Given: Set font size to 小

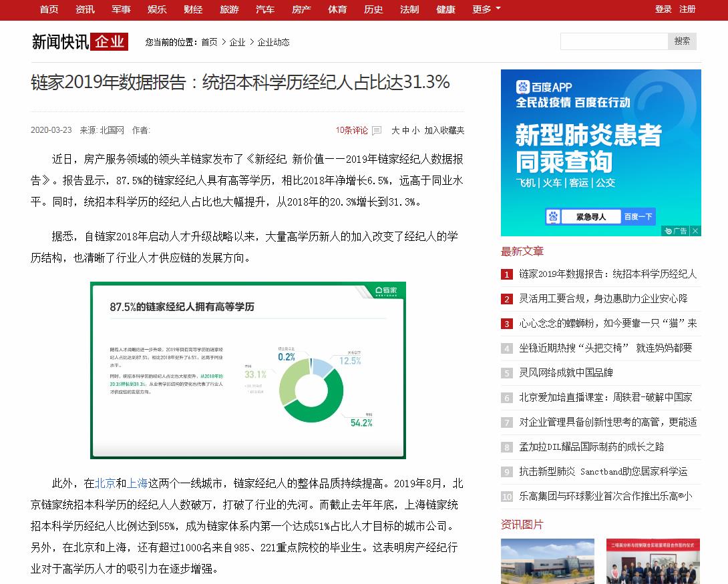Looking at the screenshot, I should [415, 130].
